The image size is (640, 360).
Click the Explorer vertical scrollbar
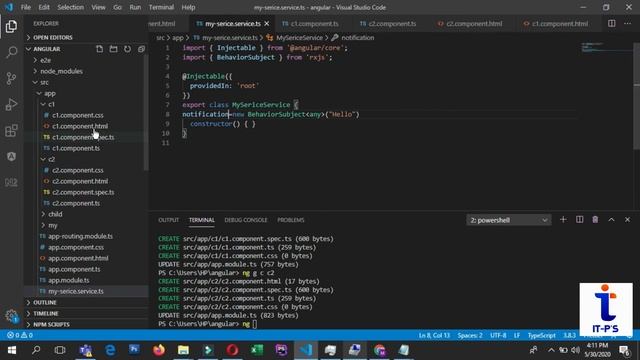point(145,112)
